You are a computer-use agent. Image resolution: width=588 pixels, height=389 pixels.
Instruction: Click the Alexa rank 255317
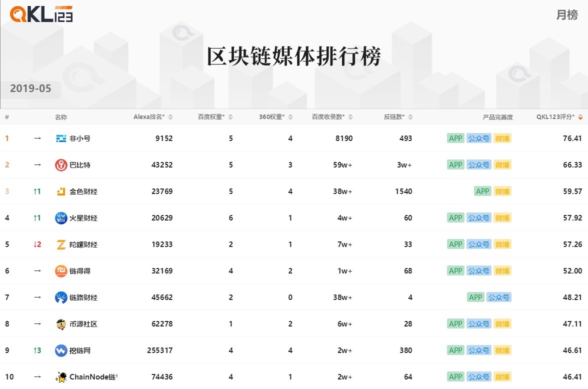(160, 350)
